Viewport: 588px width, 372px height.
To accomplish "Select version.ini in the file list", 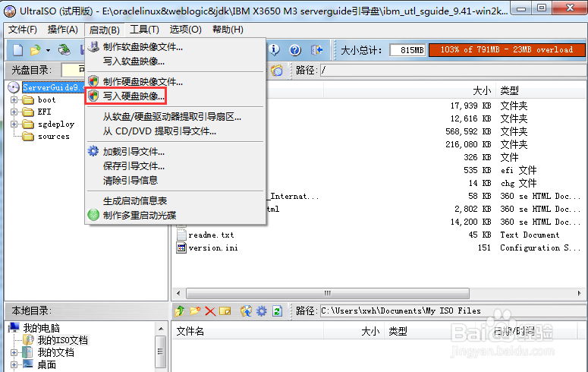I will pos(213,247).
